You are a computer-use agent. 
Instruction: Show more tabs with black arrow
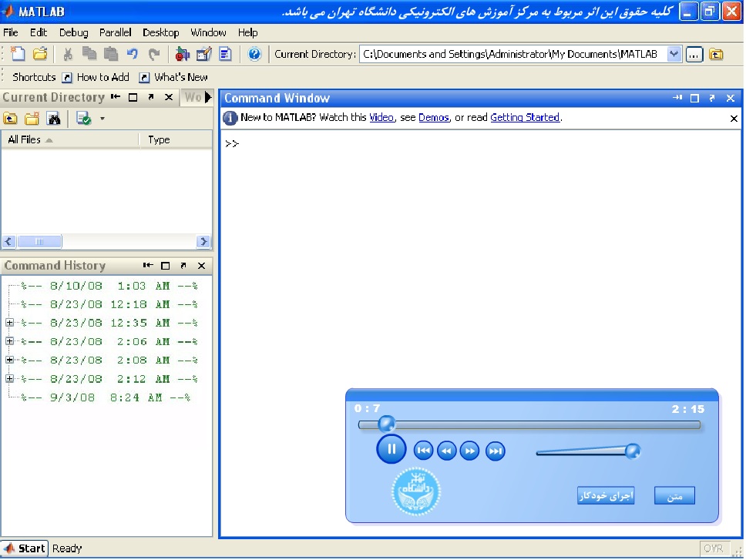(208, 98)
